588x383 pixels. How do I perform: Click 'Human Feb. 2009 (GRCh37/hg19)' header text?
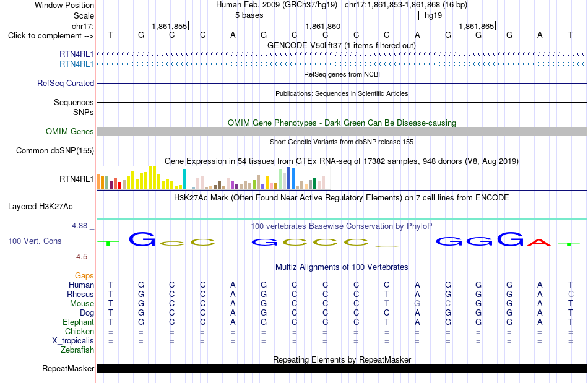277,5
